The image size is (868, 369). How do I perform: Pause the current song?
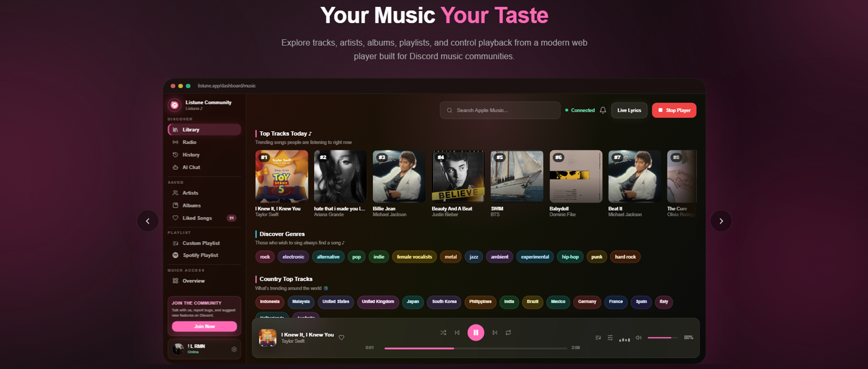[x=476, y=333]
